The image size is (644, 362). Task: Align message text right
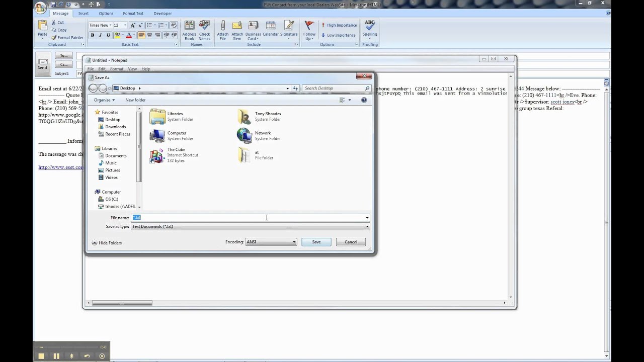tap(157, 35)
